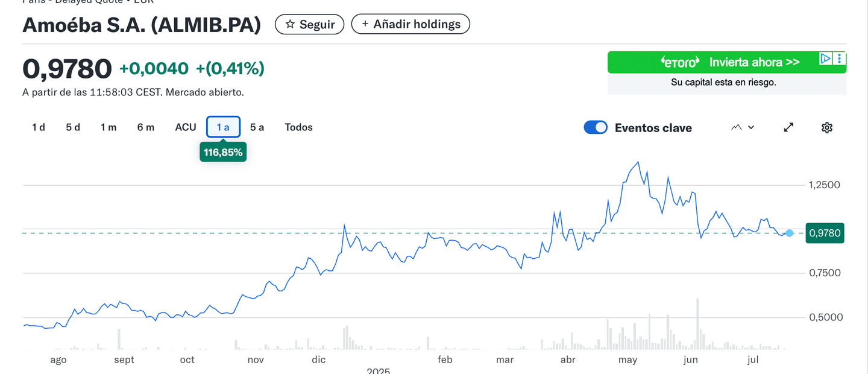Select the 1 d time range
Image resolution: width=868 pixels, height=374 pixels.
click(x=39, y=127)
